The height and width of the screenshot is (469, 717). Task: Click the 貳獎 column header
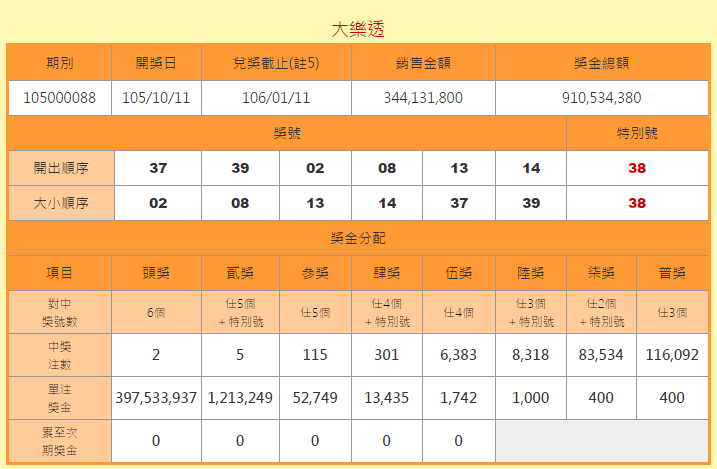240,273
